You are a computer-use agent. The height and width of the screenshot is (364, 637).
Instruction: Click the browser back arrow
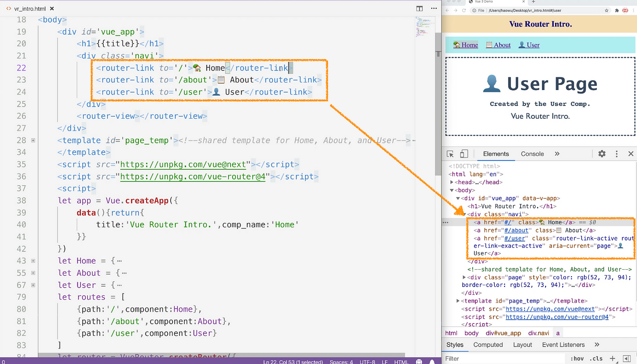click(447, 10)
